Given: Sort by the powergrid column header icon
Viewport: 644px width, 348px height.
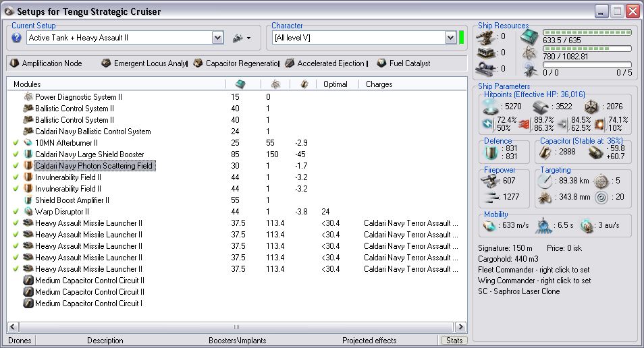Looking at the screenshot, I should click(x=275, y=84).
